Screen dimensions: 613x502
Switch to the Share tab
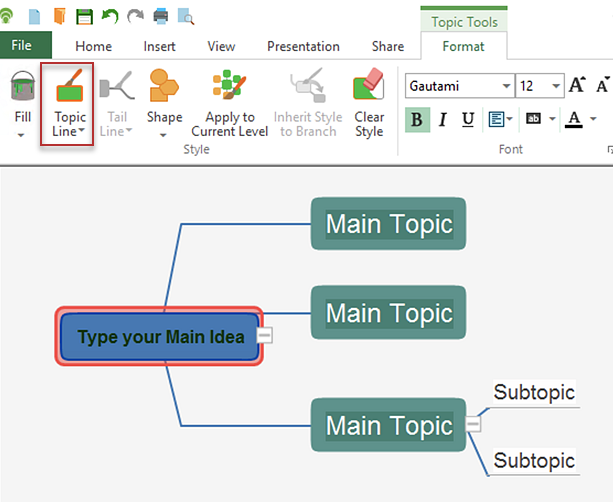point(388,46)
